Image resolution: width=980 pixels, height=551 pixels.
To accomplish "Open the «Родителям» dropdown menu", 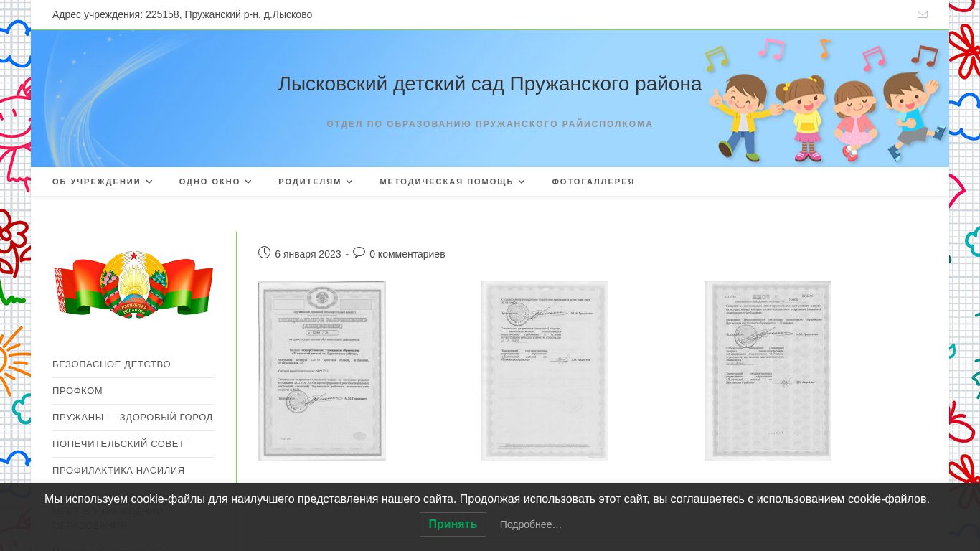I will pyautogui.click(x=316, y=182).
